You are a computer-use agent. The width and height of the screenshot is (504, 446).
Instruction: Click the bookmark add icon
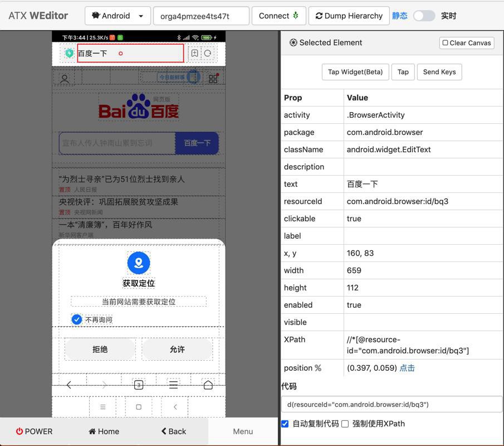[x=194, y=53]
